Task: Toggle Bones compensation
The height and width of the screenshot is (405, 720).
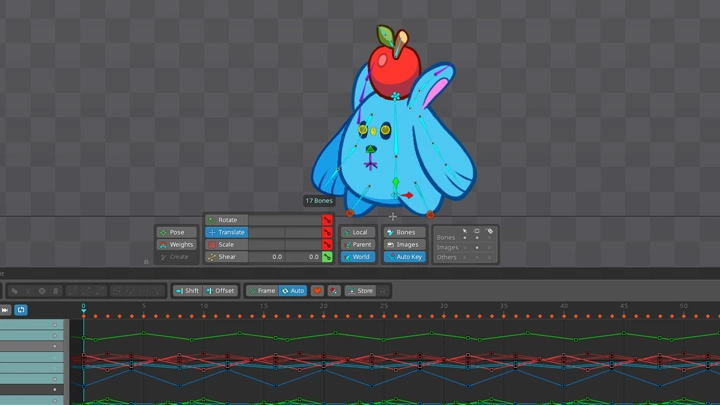Action: (x=405, y=232)
